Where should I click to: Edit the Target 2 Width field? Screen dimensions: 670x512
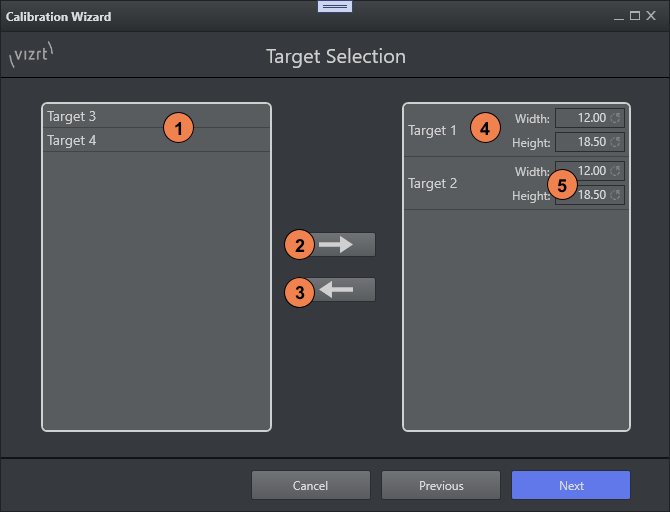coord(583,171)
